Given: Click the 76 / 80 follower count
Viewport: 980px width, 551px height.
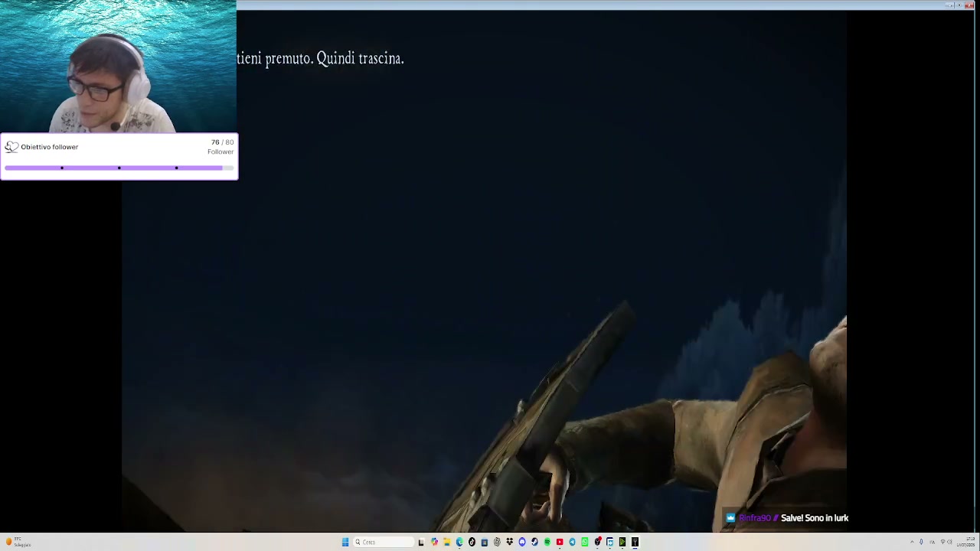Looking at the screenshot, I should pos(222,142).
